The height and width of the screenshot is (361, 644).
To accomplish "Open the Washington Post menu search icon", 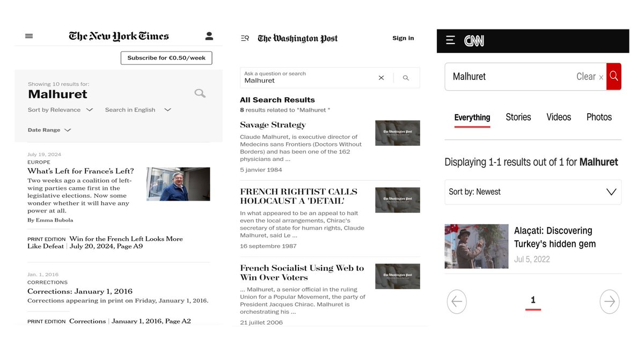I will 245,38.
